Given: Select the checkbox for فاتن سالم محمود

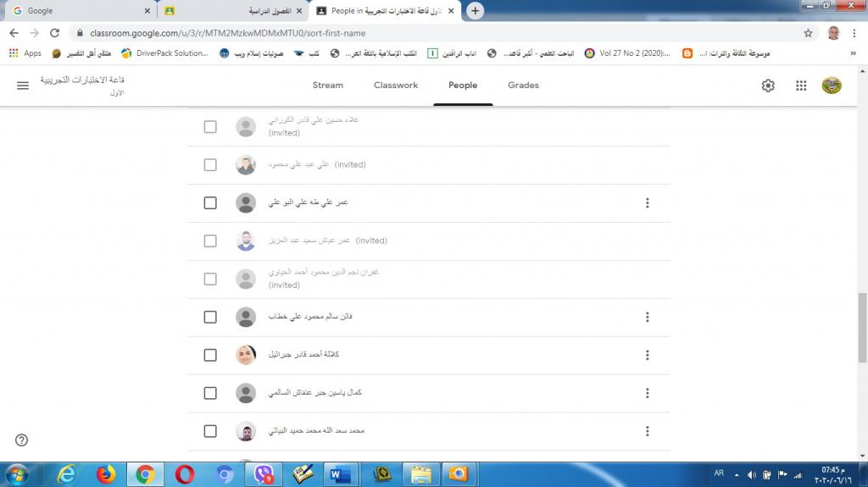Looking at the screenshot, I should pos(210,317).
